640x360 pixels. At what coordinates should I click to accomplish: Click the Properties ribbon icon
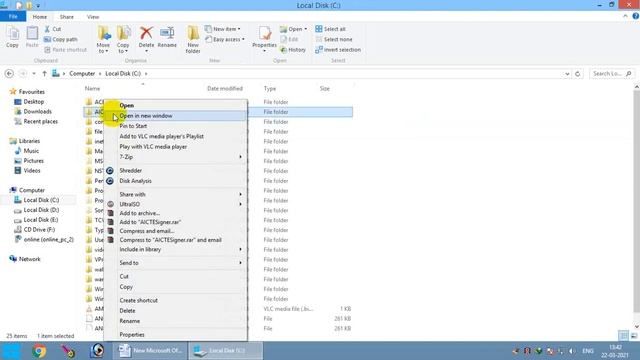click(x=264, y=39)
